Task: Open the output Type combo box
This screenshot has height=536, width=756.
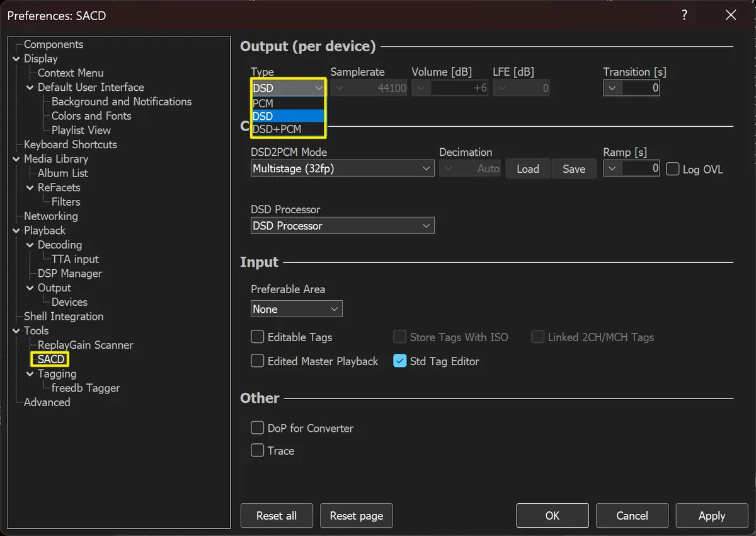Action: coord(288,88)
